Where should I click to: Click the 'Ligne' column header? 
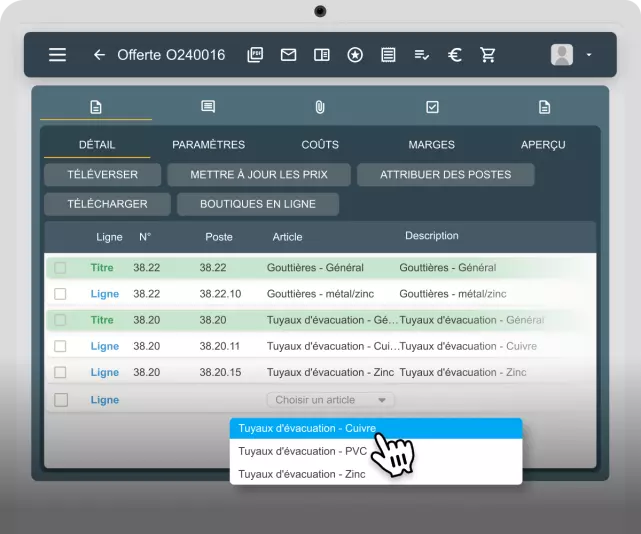coord(109,237)
